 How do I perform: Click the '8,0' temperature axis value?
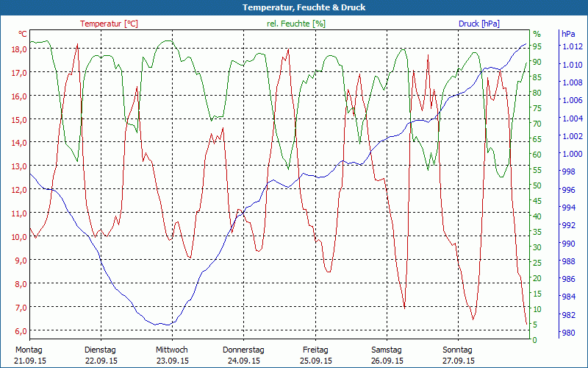[x=21, y=284]
